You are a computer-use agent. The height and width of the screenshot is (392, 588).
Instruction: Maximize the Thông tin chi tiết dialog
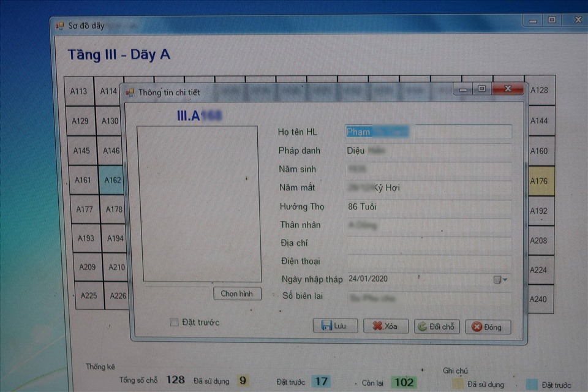point(482,89)
